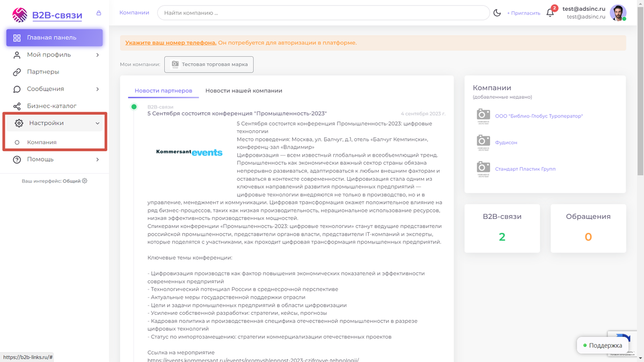Open the Обращения count card
Screen dimensions: 644x362
click(x=588, y=228)
